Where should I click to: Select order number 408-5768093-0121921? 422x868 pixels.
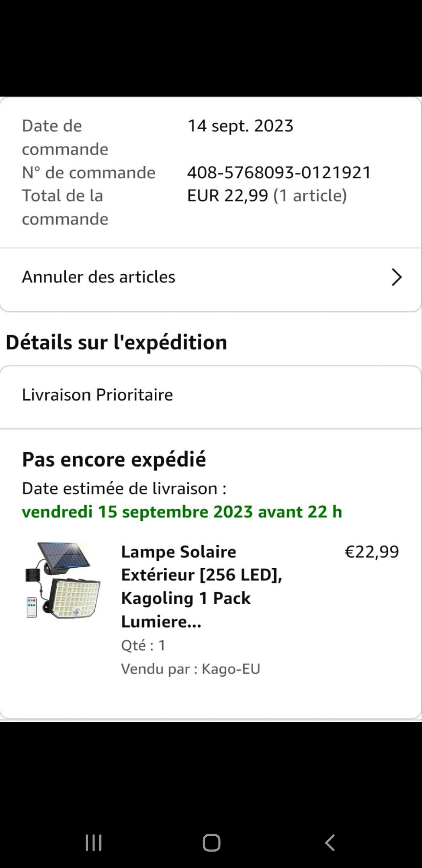(279, 172)
